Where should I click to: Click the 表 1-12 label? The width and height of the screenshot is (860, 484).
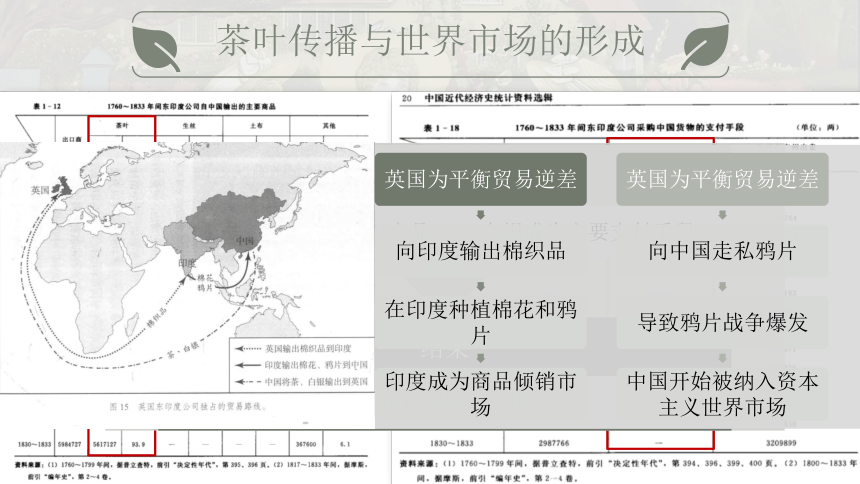pos(47,106)
